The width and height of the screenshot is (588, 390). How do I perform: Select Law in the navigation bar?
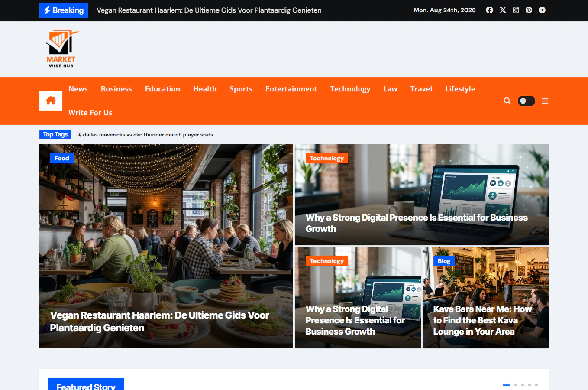click(x=391, y=89)
